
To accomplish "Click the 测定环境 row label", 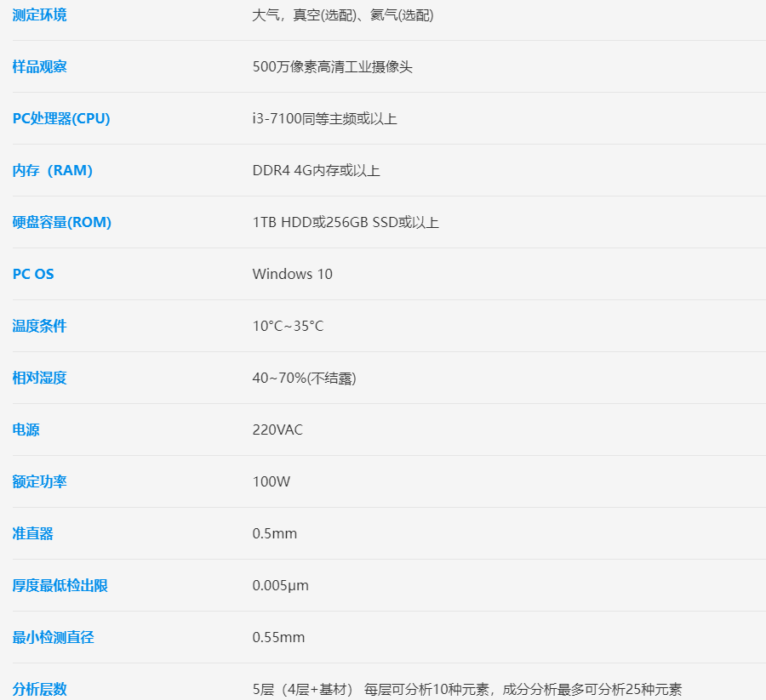I will [39, 14].
